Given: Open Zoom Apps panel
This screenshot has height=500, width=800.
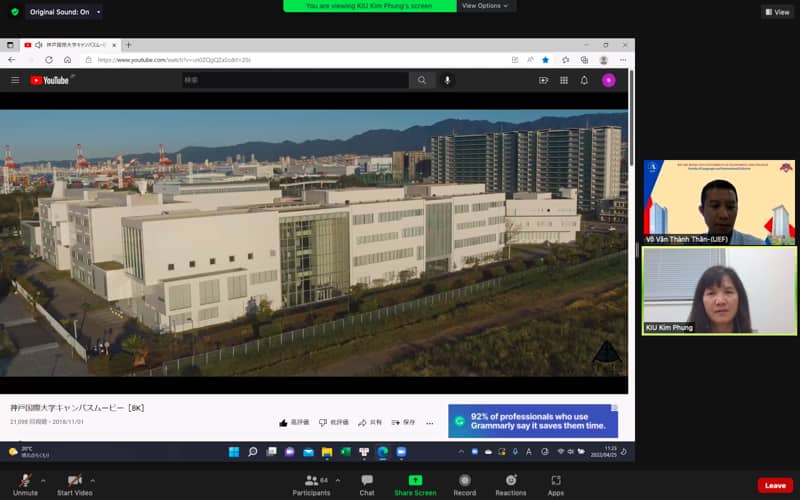Looking at the screenshot, I should click(x=556, y=483).
